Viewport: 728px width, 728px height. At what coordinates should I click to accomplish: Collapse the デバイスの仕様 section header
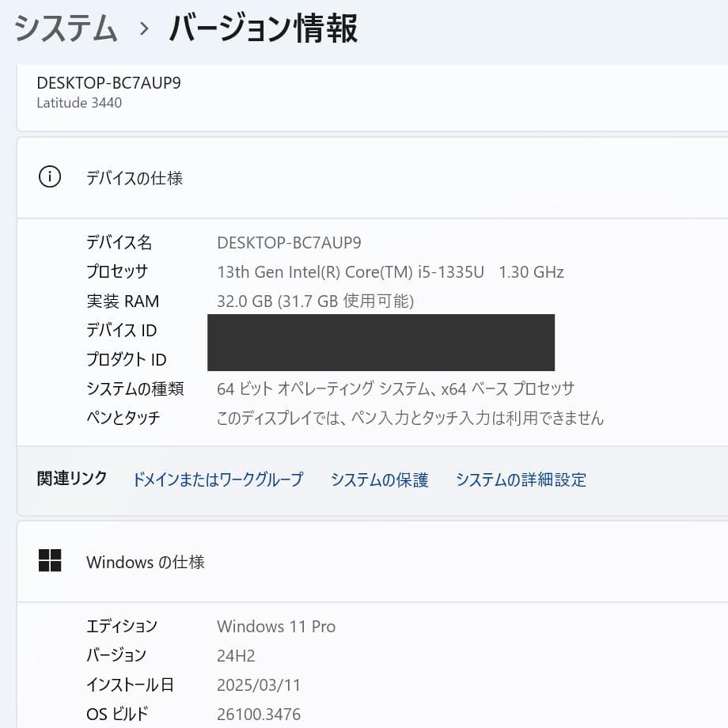[373, 177]
